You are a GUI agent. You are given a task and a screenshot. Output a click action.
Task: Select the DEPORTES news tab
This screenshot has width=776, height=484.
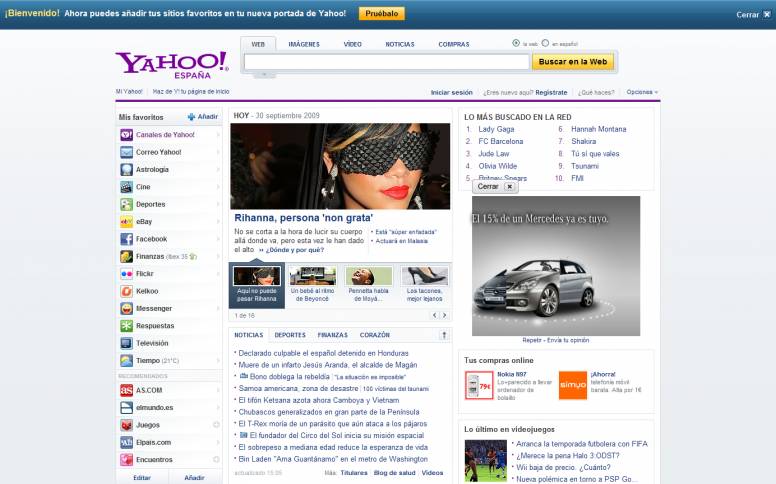[290, 335]
